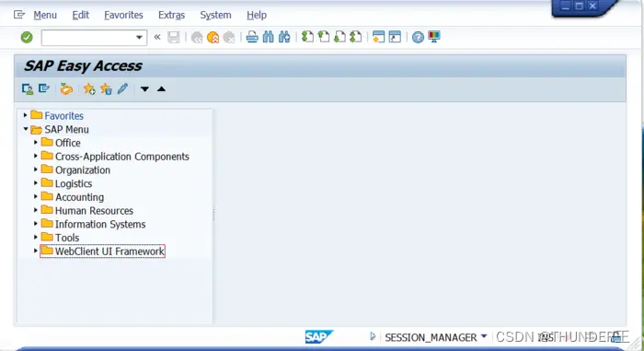Click the Last Page icon
Image resolution: width=644 pixels, height=351 pixels.
coord(356,37)
